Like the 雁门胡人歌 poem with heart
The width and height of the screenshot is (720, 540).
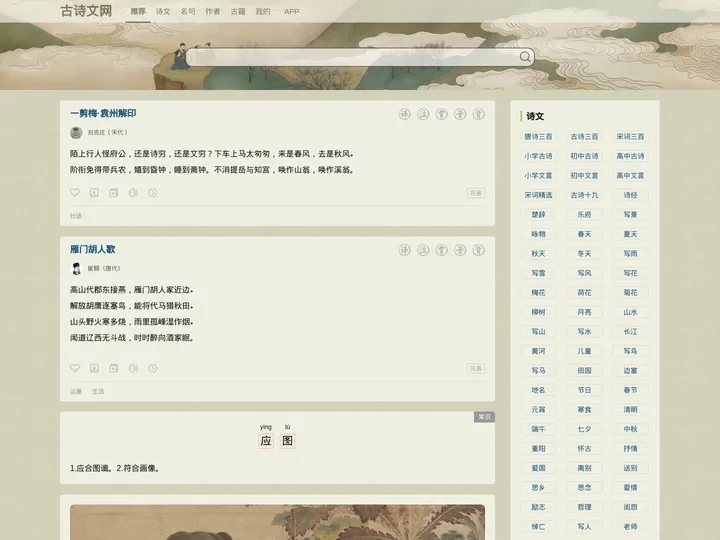pos(75,368)
